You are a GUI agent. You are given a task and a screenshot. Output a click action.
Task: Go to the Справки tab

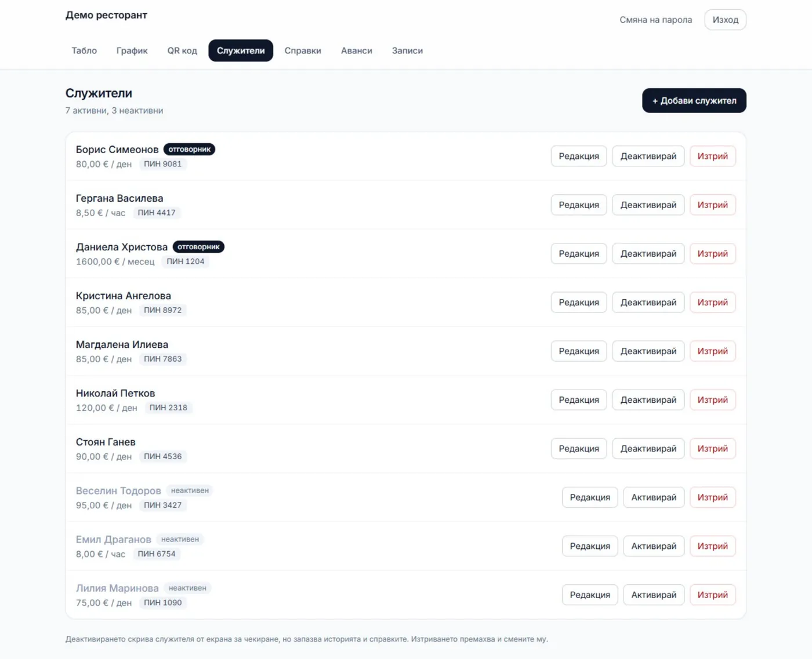[x=303, y=50]
